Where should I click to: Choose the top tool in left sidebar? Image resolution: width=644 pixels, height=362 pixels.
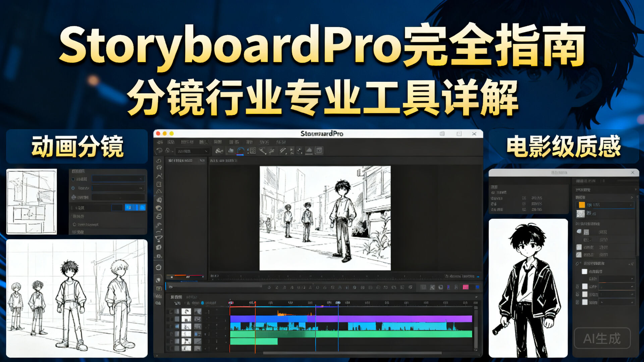159,161
